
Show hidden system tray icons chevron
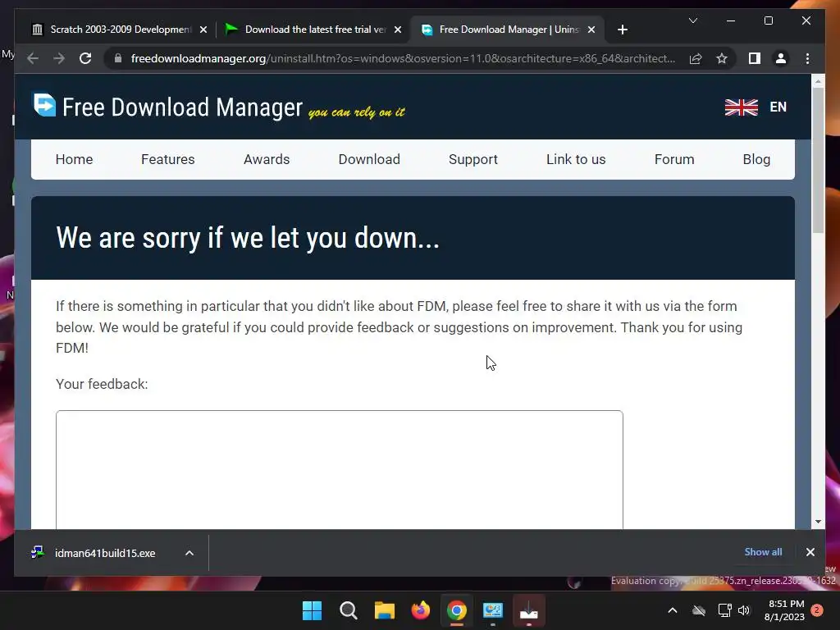coord(673,610)
